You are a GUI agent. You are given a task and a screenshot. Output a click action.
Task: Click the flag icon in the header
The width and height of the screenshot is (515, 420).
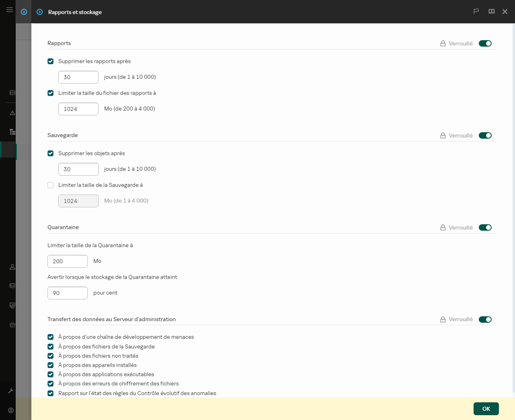pyautogui.click(x=476, y=12)
